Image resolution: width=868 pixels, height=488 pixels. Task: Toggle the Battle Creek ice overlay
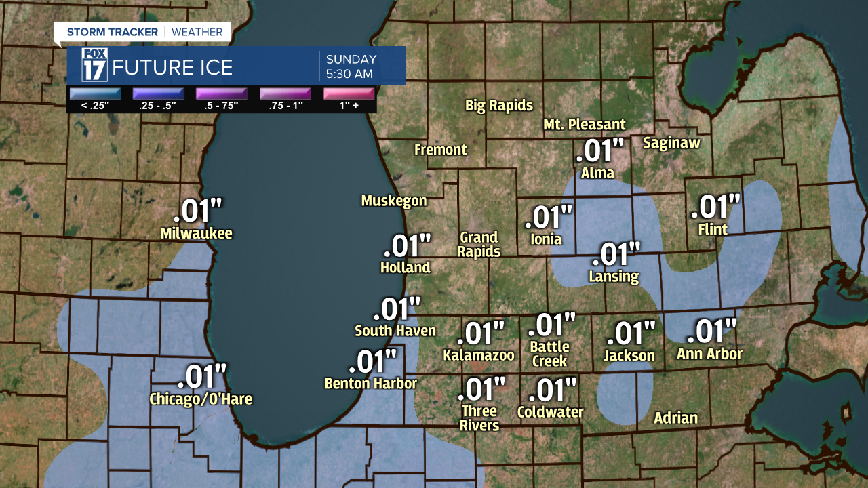[552, 324]
